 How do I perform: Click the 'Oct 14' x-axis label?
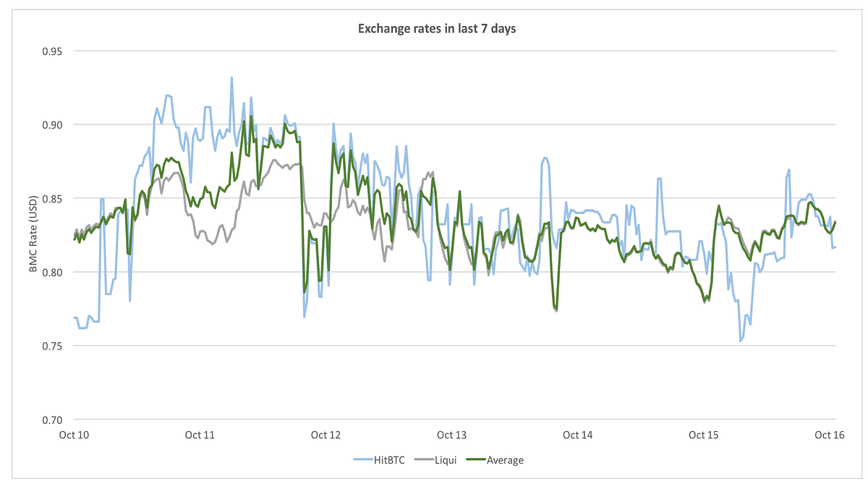577,435
